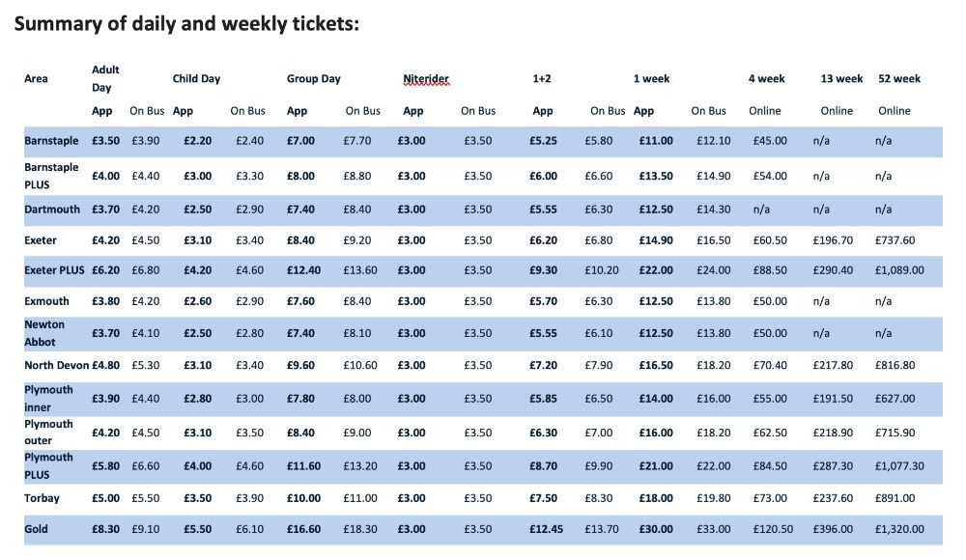Click the Dartmouth area label
Screen dimensions: 966x560
pos(52,210)
